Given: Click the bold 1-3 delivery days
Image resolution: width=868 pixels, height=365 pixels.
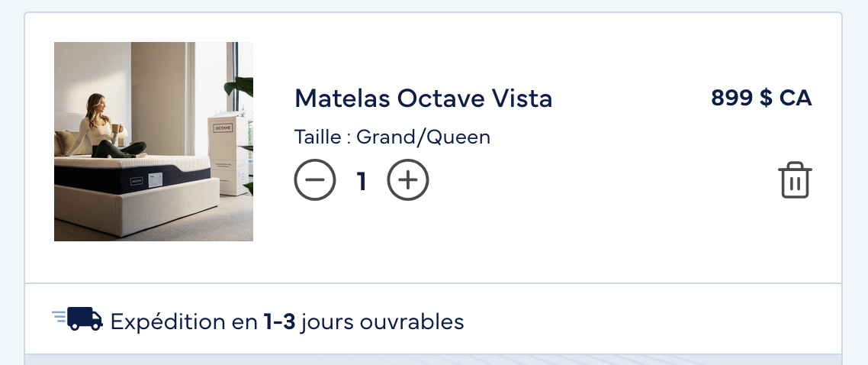Looking at the screenshot, I should 278,322.
